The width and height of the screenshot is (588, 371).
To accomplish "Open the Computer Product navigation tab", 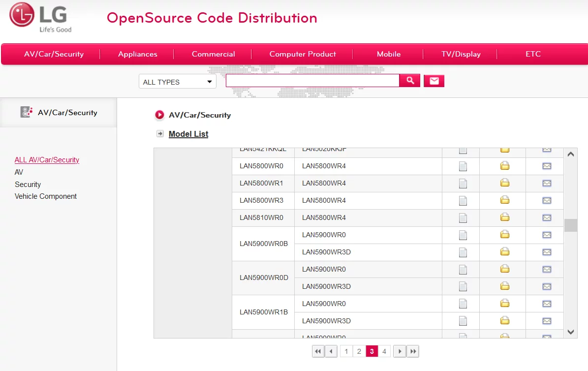I will point(303,54).
